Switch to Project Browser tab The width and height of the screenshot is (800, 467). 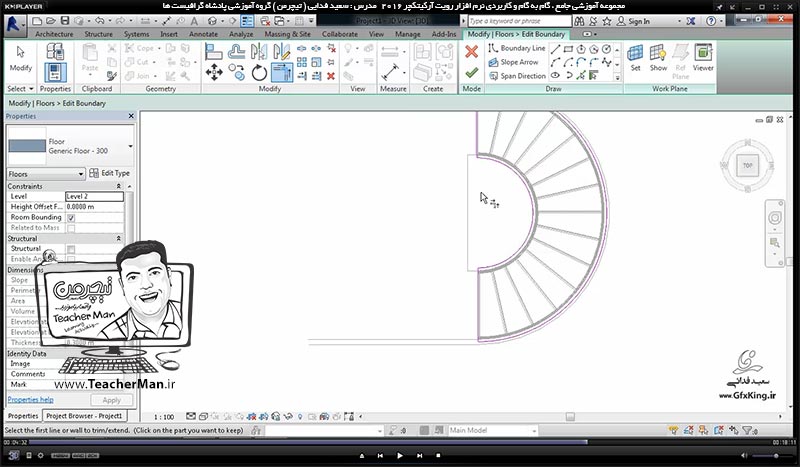84,416
